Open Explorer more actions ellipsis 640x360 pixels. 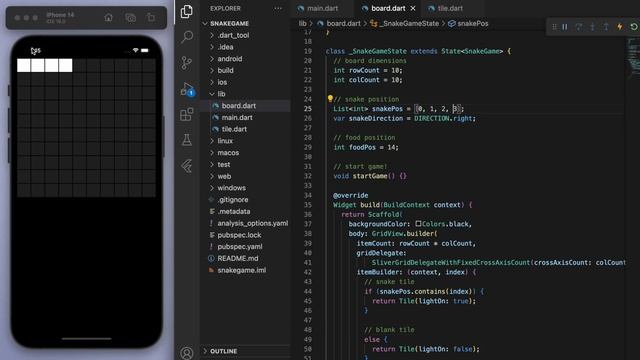[x=278, y=8]
